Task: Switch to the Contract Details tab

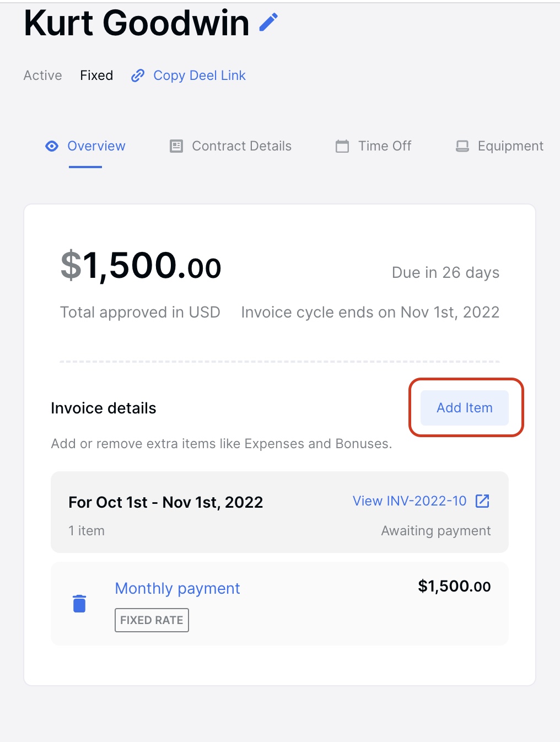Action: click(241, 146)
